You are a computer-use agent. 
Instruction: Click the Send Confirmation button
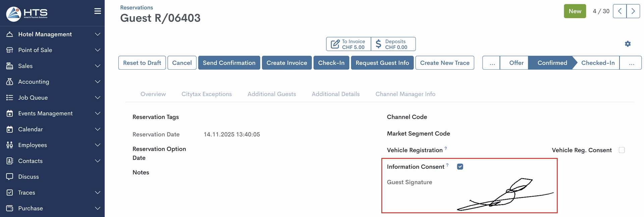click(x=229, y=63)
